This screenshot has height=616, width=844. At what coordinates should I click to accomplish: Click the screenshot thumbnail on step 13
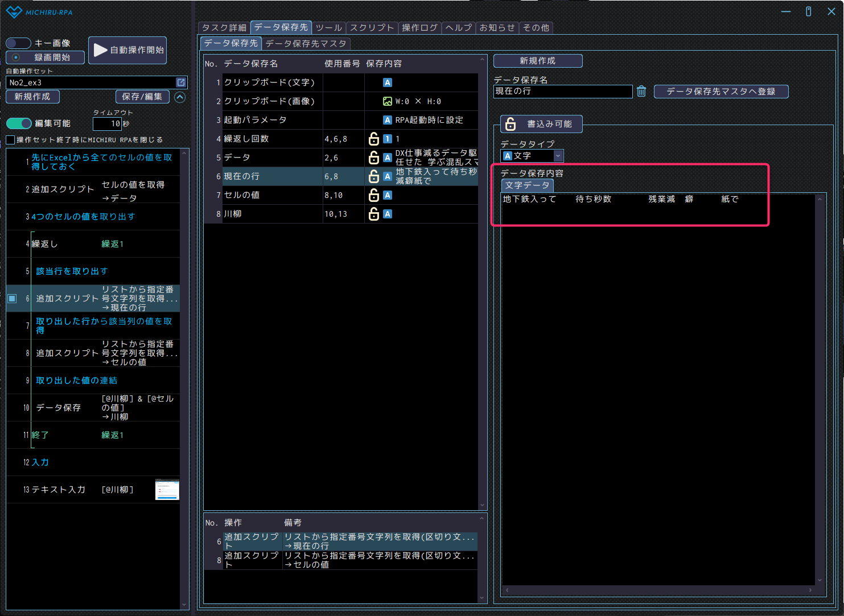point(167,490)
